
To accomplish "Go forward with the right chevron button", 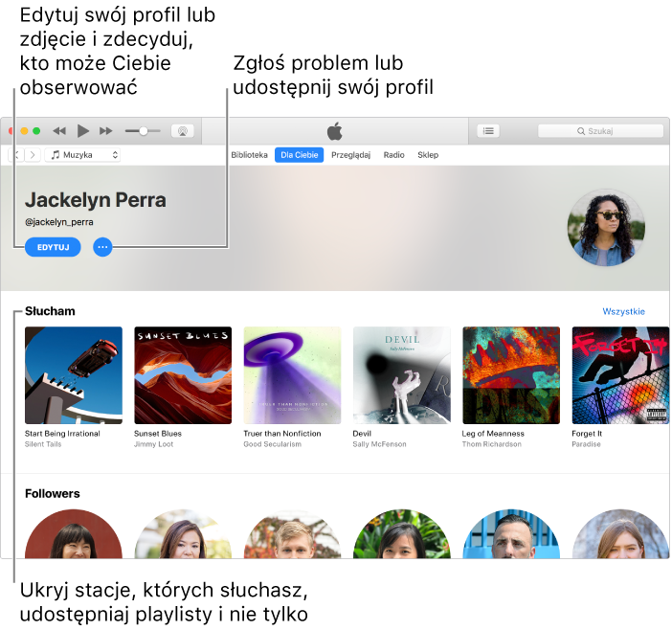I will click(x=33, y=155).
